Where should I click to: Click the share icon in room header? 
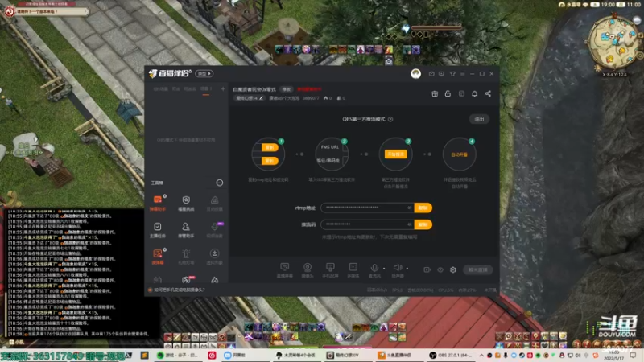488,93
